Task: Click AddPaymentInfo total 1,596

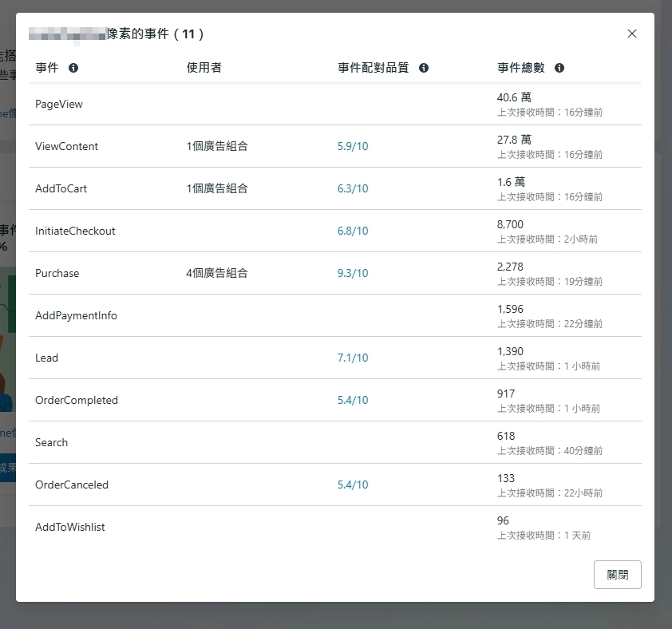Action: click(x=510, y=309)
